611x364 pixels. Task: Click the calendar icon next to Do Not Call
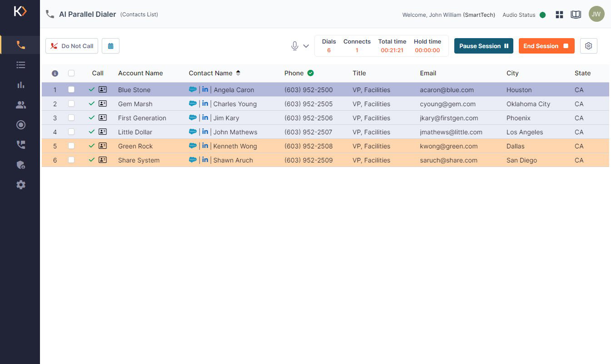point(110,46)
